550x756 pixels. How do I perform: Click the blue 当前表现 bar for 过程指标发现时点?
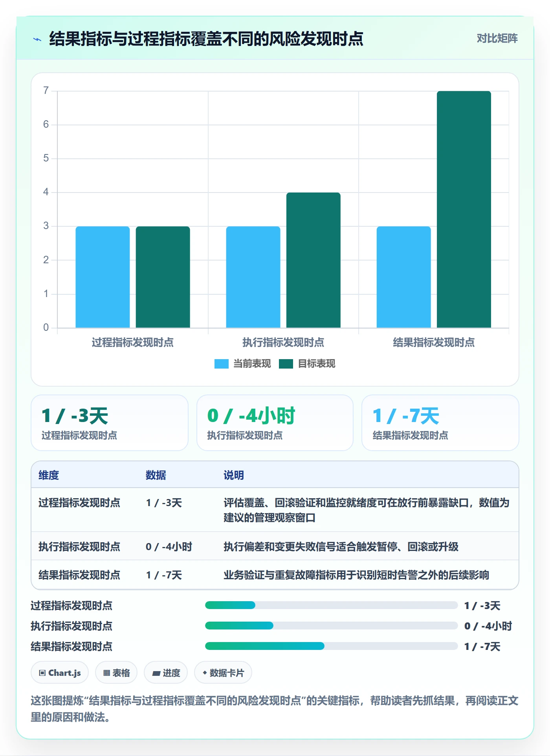[x=103, y=277]
